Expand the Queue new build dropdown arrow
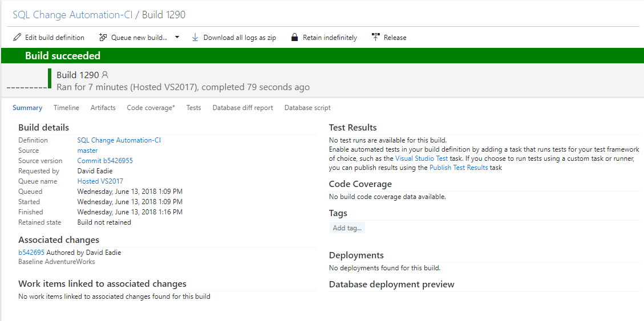The height and width of the screenshot is (321, 644). point(177,37)
